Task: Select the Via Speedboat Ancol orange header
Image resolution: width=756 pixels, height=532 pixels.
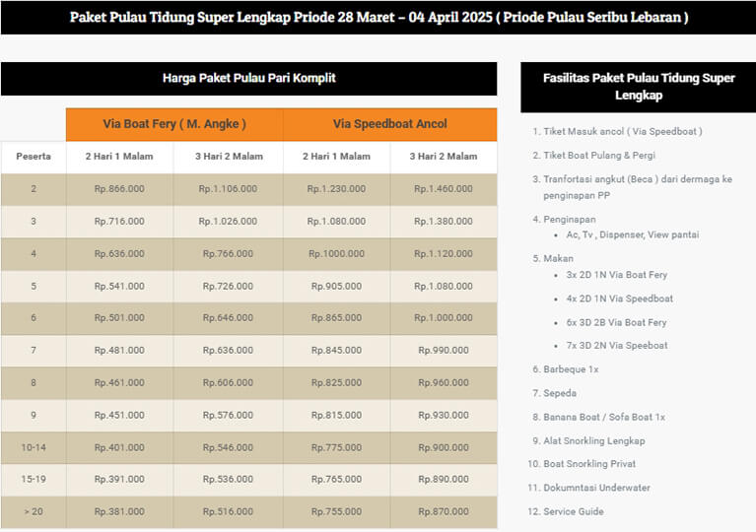Action: point(389,124)
